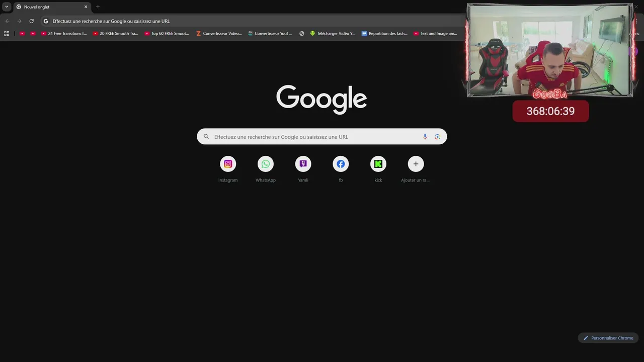Click the Personnaliser Chrome button
Image resolution: width=644 pixels, height=362 pixels.
[x=608, y=338]
